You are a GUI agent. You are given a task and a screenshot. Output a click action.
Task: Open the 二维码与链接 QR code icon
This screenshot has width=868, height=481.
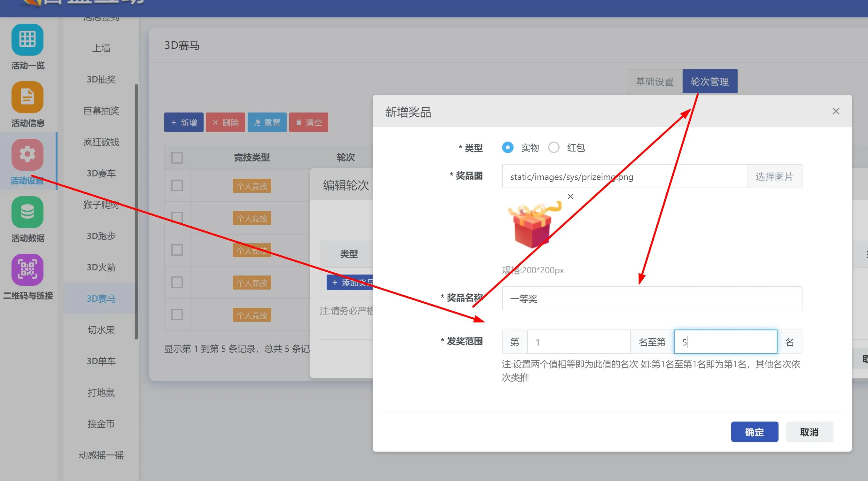point(27,270)
